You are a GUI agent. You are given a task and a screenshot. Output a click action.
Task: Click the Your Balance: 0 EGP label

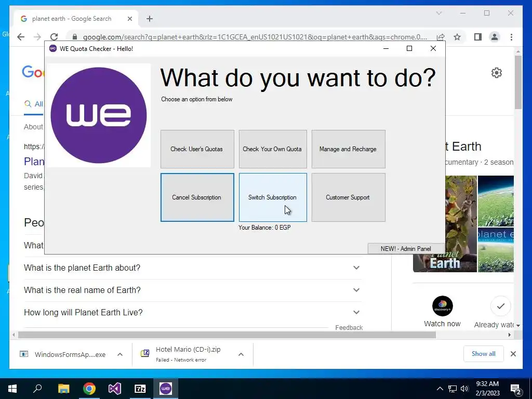[264, 228]
